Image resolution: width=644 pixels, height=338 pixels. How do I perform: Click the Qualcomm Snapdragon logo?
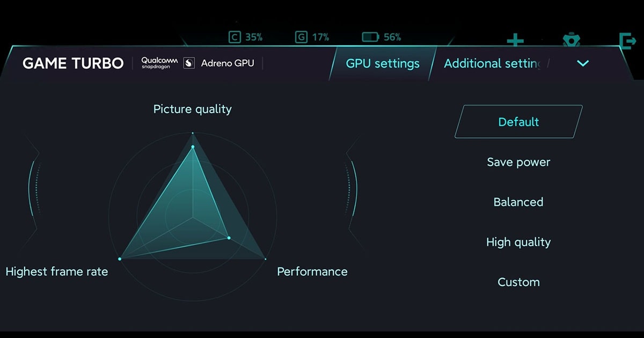[x=159, y=63]
